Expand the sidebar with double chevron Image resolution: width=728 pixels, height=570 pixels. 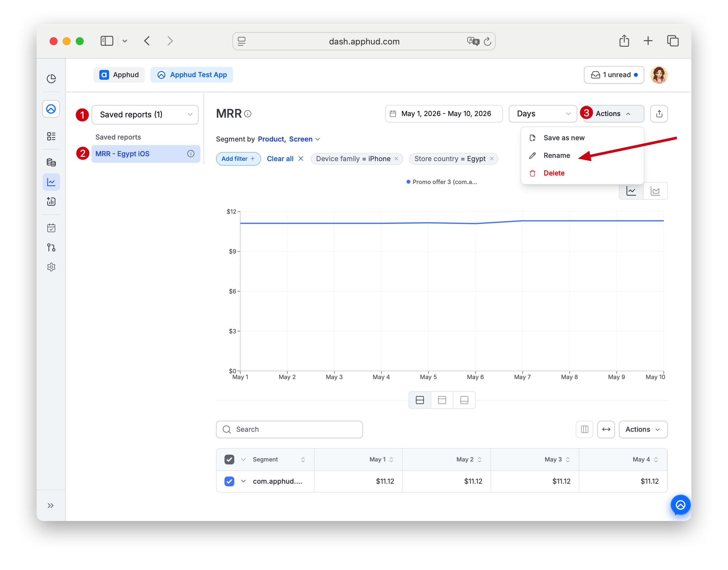[x=51, y=506]
